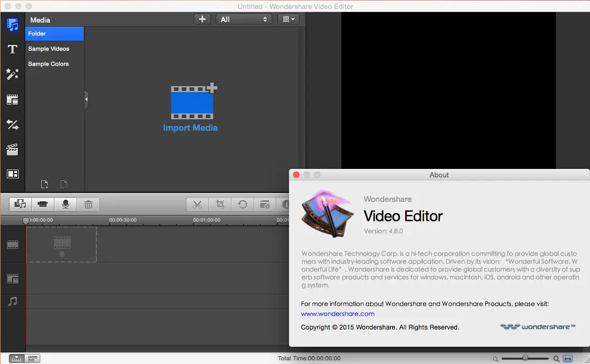
Task: Click the Rotate icon in timeline toolbar
Action: pos(243,204)
